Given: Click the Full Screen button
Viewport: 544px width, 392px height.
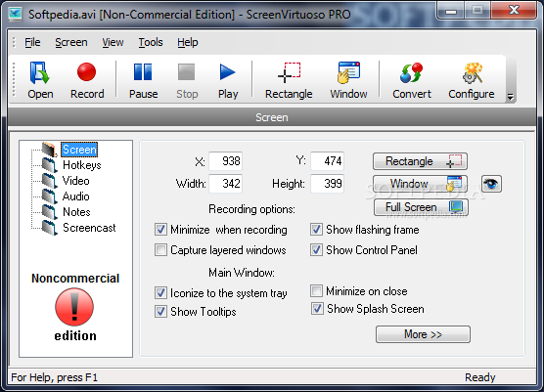Looking at the screenshot, I should coord(421,207).
